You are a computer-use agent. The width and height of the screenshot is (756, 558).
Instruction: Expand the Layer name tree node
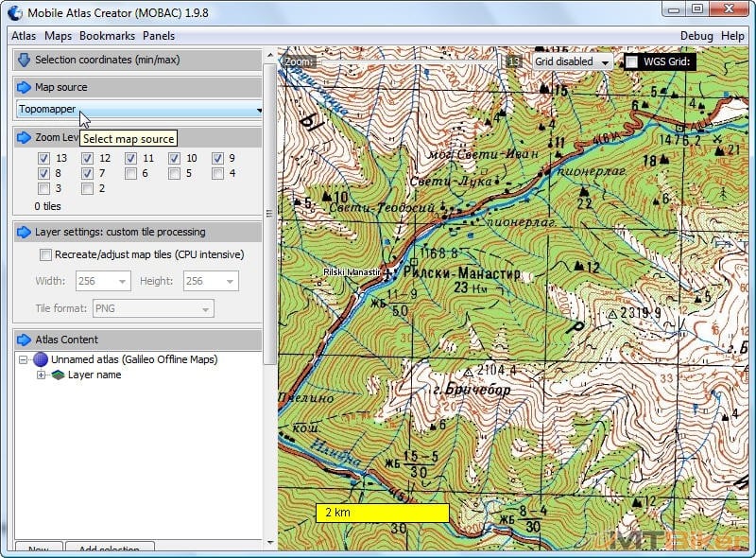point(41,375)
